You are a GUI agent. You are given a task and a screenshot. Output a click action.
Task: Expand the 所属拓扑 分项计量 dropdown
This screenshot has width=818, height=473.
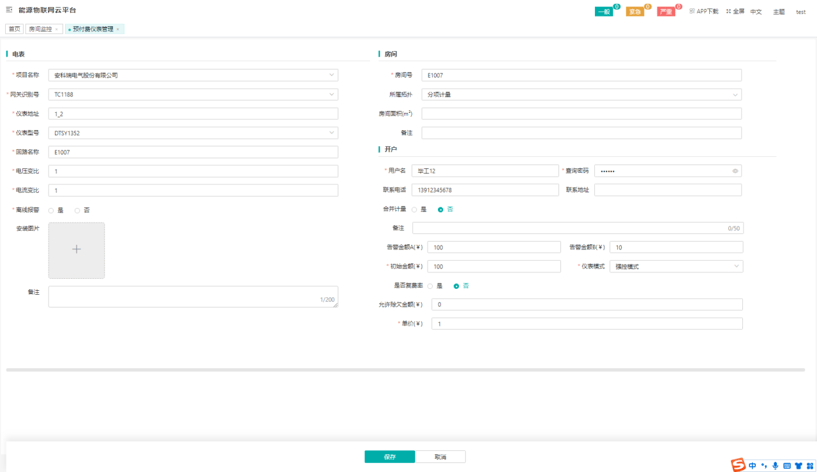581,94
